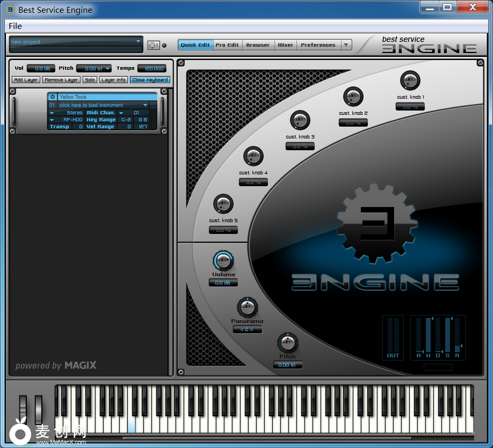
Task: Click the cust. knob 5 dial
Action: (x=223, y=204)
